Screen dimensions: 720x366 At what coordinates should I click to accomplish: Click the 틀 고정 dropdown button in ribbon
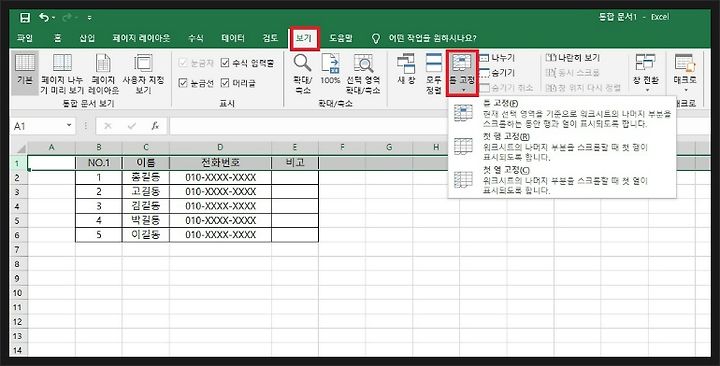tap(462, 73)
